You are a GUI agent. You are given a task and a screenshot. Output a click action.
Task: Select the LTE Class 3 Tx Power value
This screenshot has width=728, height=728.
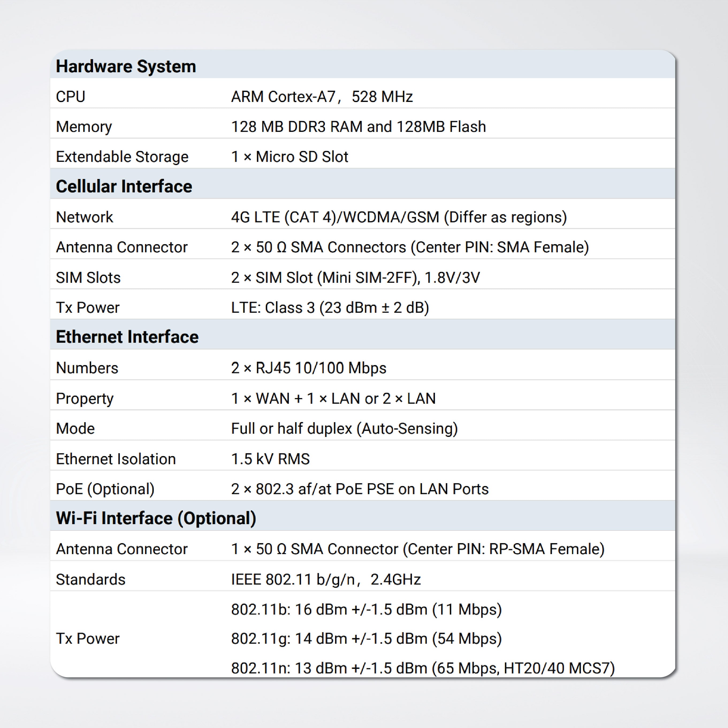[x=330, y=308]
